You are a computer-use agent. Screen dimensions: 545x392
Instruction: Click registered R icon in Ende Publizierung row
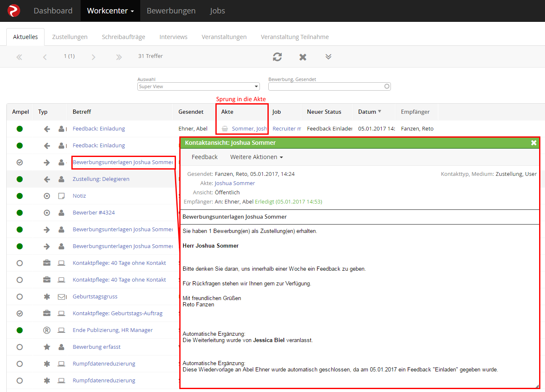click(47, 330)
